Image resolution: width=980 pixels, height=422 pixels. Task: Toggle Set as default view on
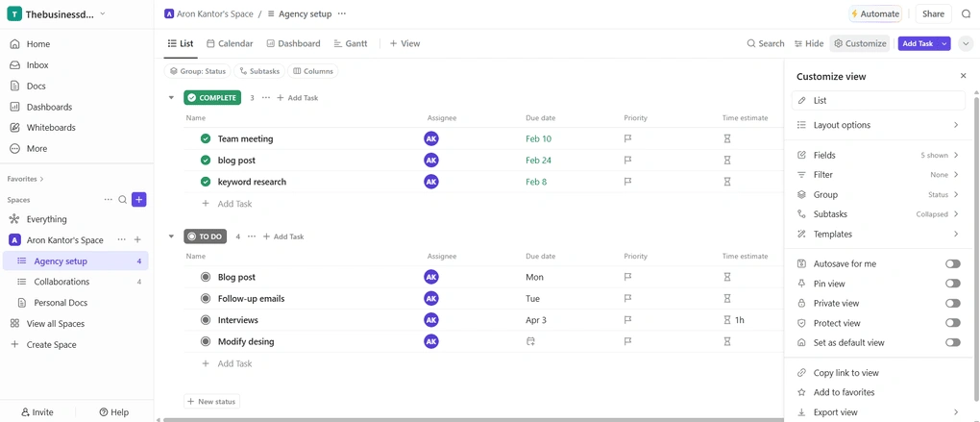(952, 342)
